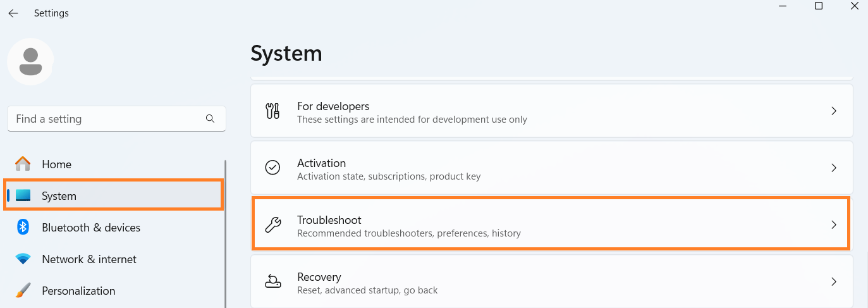Expand For developers with its chevron
The height and width of the screenshot is (308, 868).
pyautogui.click(x=834, y=111)
